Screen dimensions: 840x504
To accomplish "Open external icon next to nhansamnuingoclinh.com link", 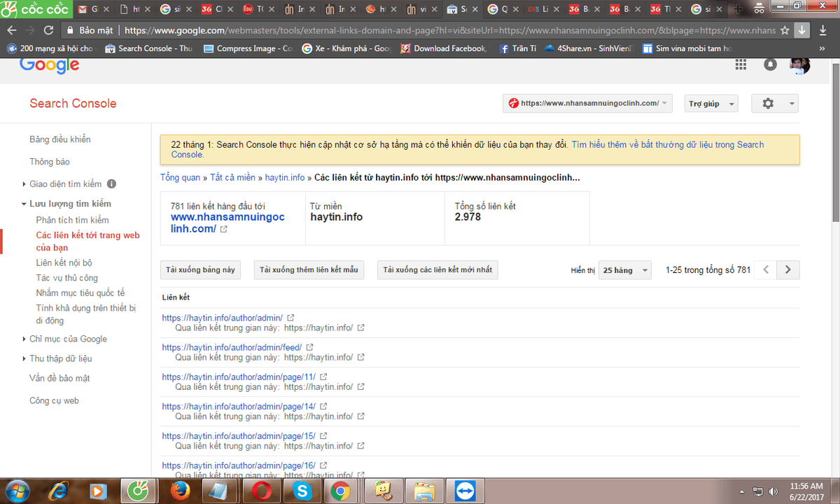I will (223, 230).
